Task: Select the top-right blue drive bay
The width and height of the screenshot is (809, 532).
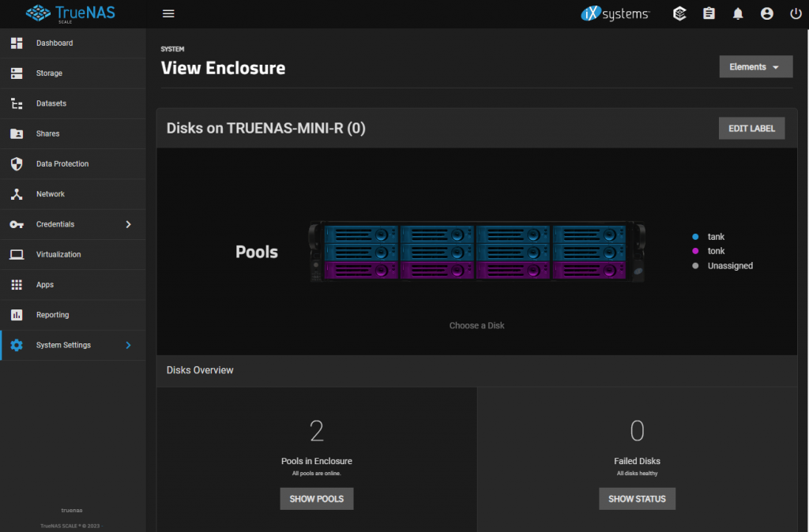Action: click(x=589, y=235)
